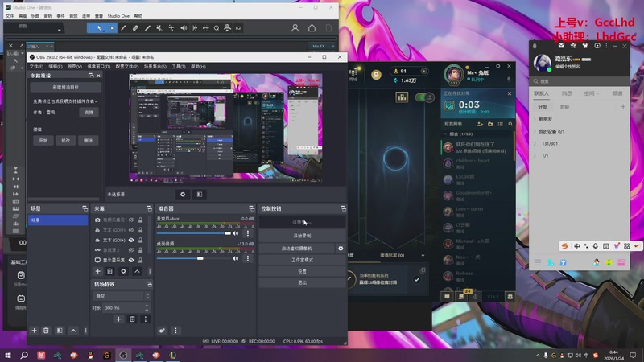The image size is (644, 362).
Task: Open OBS 停靠窗口(D) menu
Action: point(99,67)
